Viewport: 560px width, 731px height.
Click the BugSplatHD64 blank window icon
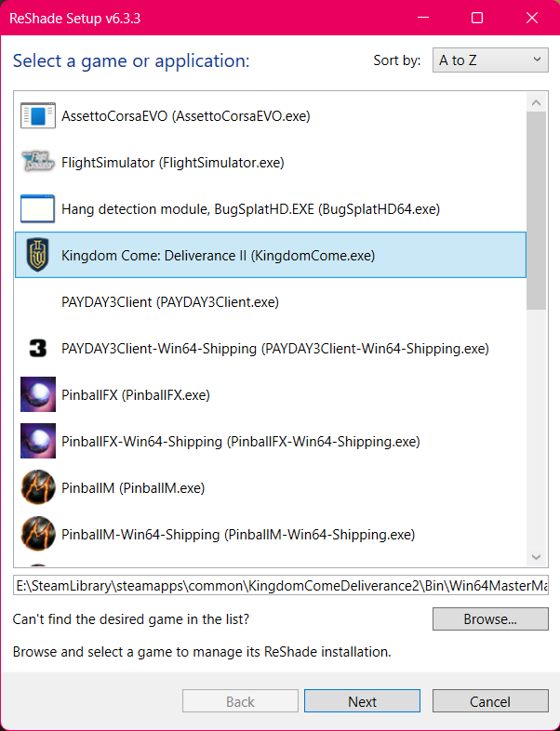pyautogui.click(x=38, y=208)
